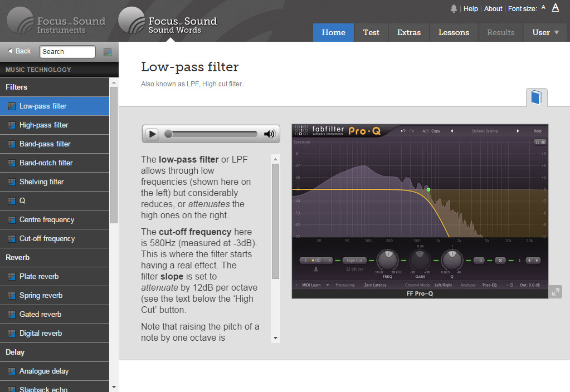
Task: Select Band-notch filter in the sidebar
Action: [55, 163]
